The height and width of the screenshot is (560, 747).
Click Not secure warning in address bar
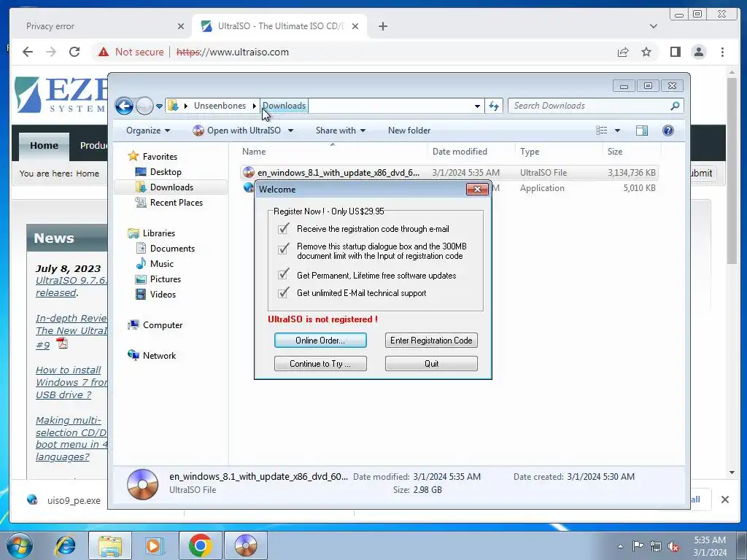131,52
